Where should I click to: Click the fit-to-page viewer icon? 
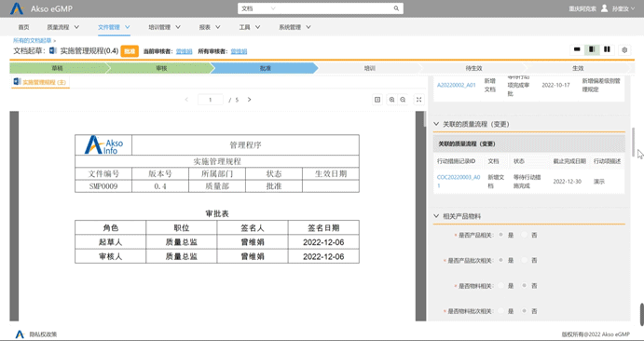point(377,100)
